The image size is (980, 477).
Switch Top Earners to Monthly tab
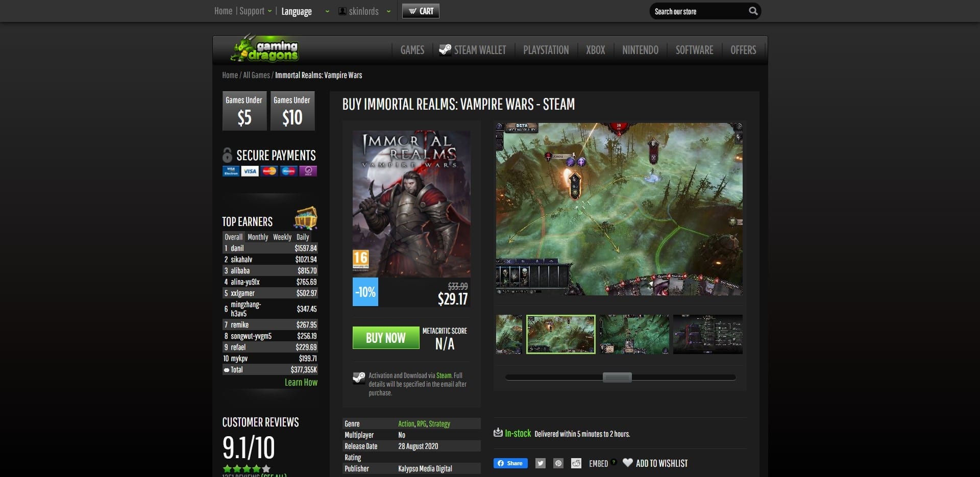click(x=258, y=237)
